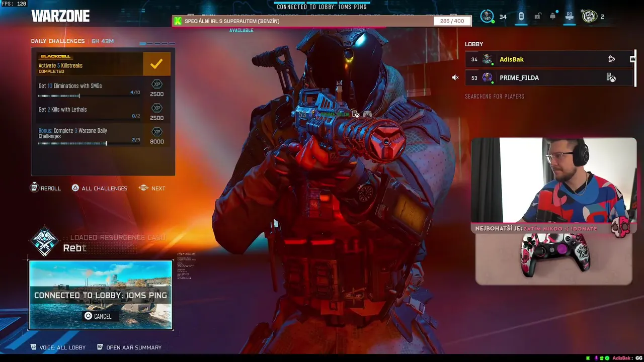Viewport: 644px width, 362px height.
Task: Open player profile avatar in top bar
Action: click(487, 16)
